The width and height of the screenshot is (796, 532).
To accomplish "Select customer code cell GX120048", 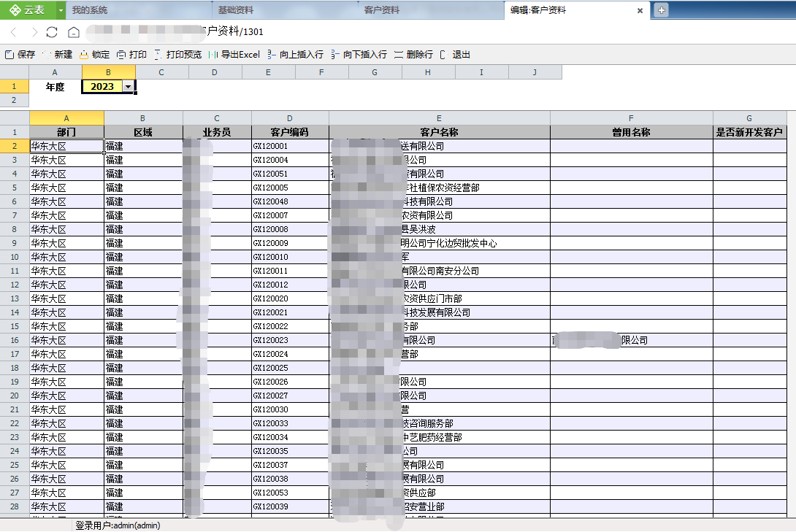I will [x=290, y=201].
